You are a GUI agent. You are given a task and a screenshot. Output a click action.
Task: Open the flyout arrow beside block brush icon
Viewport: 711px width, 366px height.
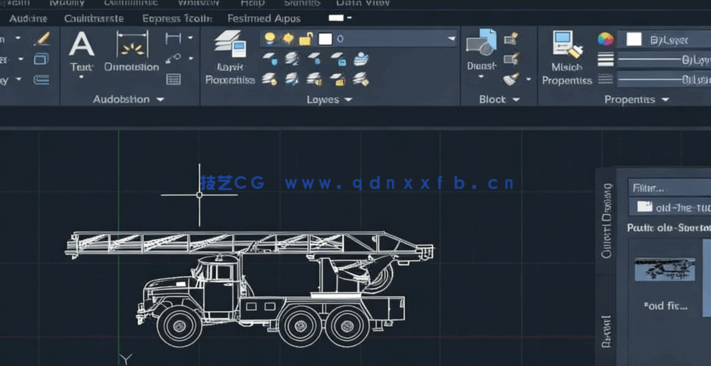pos(528,79)
